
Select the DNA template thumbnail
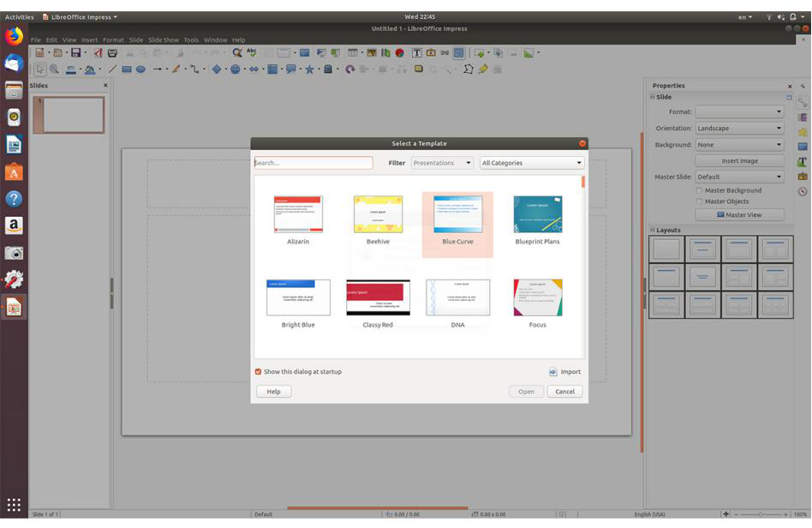coord(457,297)
